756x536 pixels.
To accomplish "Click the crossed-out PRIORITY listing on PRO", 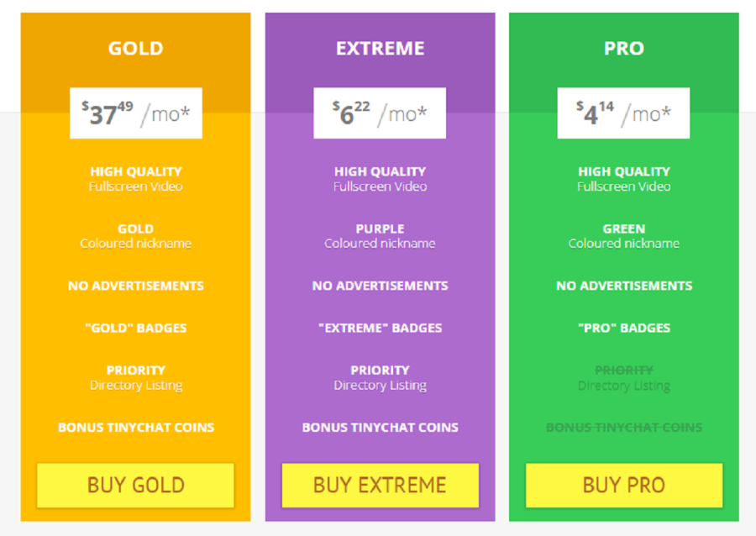I will [623, 378].
